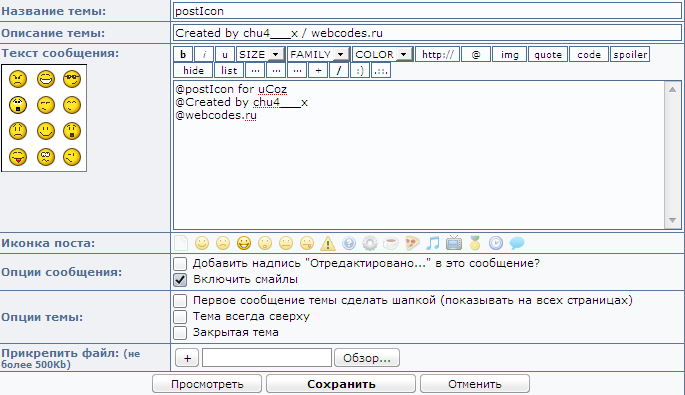Apply underline with the u button

(225, 55)
